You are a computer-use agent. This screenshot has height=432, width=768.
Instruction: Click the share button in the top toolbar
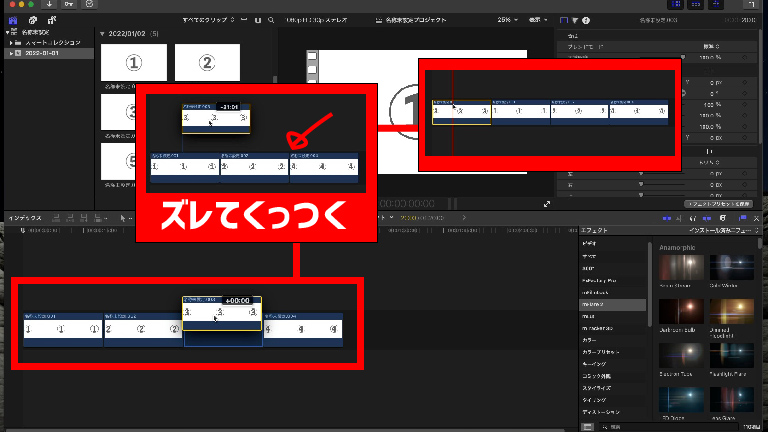pyautogui.click(x=750, y=4)
